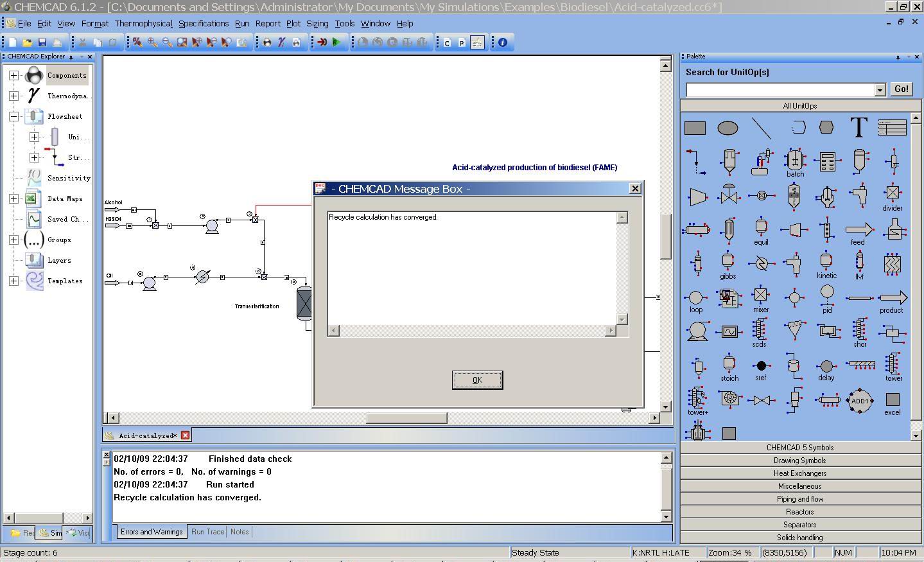Close the Acid-catalyzed document tab
Screen dimensions: 924x562
click(185, 435)
